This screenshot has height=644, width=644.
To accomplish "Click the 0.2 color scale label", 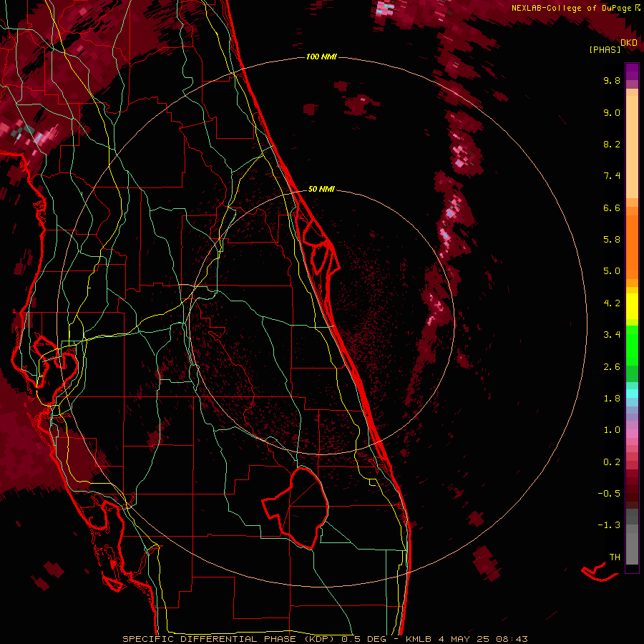I will [x=612, y=462].
